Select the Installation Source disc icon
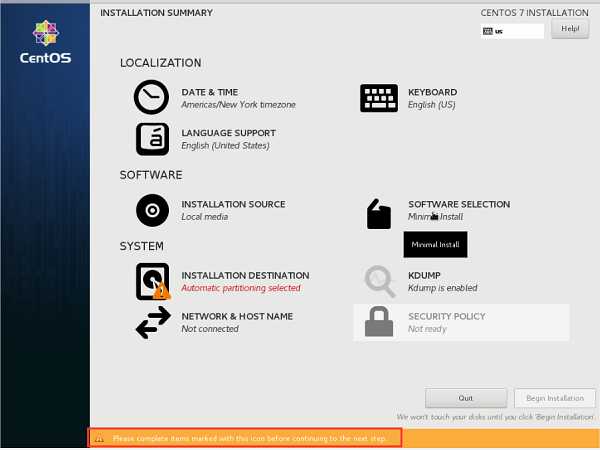 pos(152,210)
